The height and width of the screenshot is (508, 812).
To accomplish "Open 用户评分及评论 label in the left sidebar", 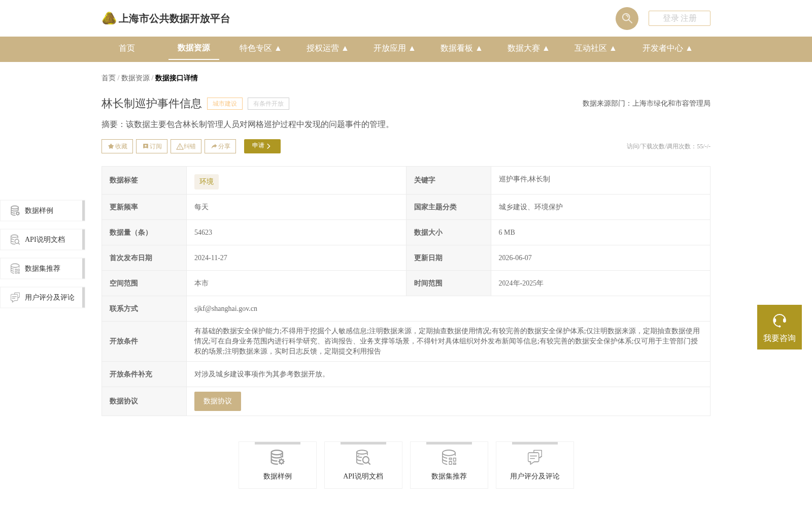I will coord(50,298).
